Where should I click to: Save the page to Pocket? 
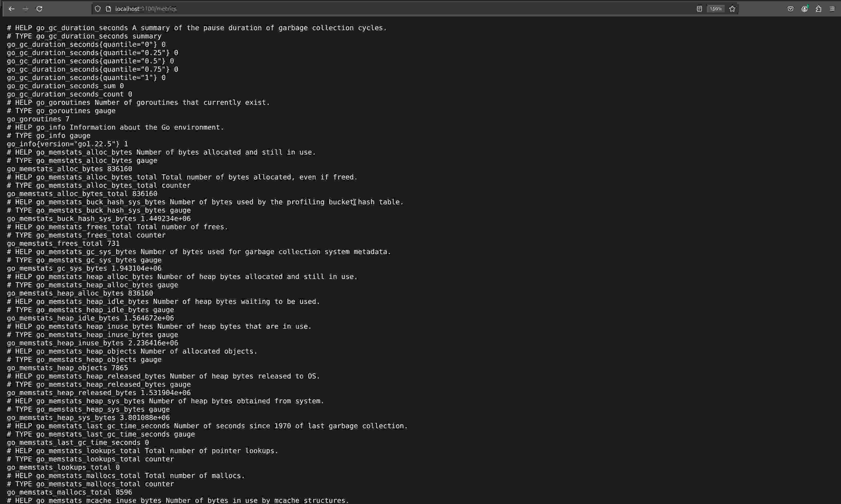click(791, 8)
